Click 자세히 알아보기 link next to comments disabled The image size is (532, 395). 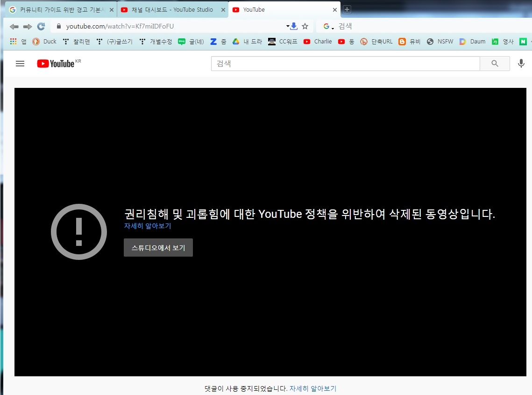pyautogui.click(x=313, y=388)
